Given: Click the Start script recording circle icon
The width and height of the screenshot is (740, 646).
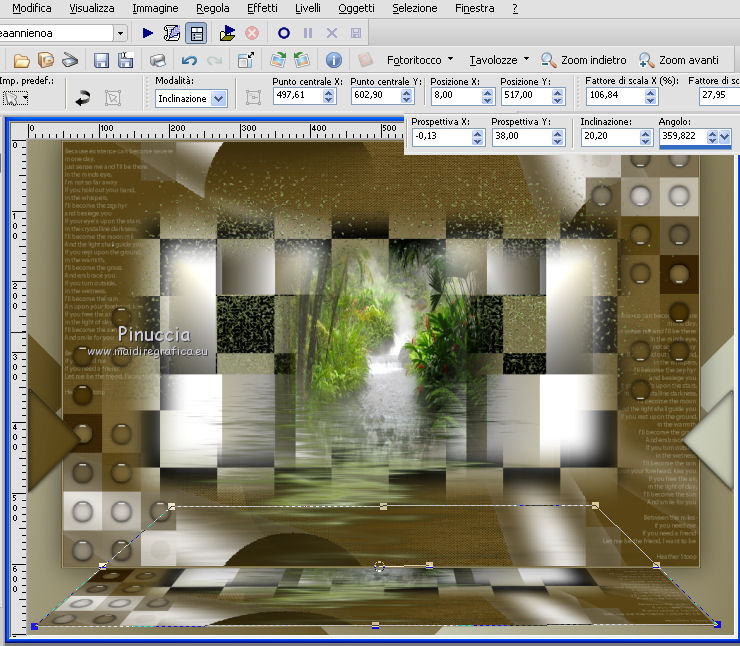Looking at the screenshot, I should (x=284, y=33).
